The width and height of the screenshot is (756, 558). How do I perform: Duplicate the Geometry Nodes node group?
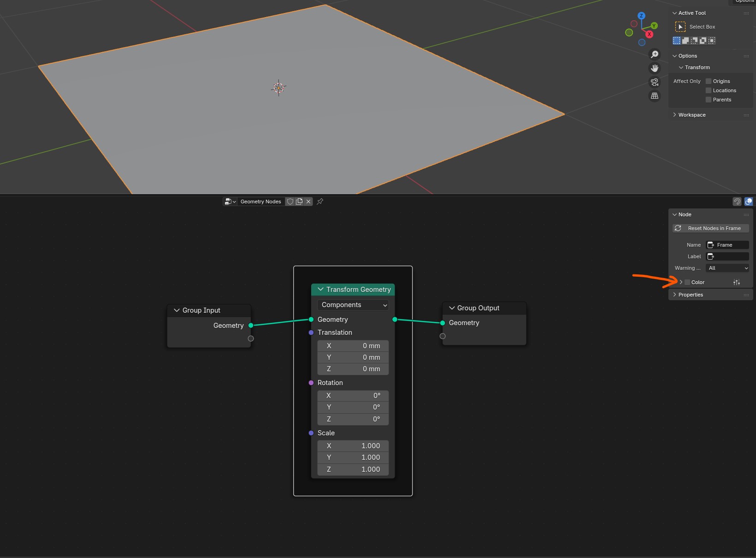pos(299,202)
